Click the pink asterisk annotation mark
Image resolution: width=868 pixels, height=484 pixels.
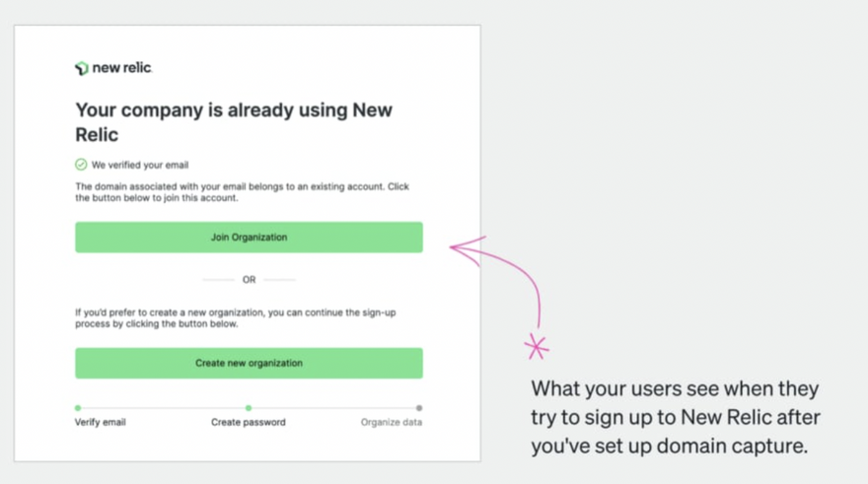tap(537, 346)
